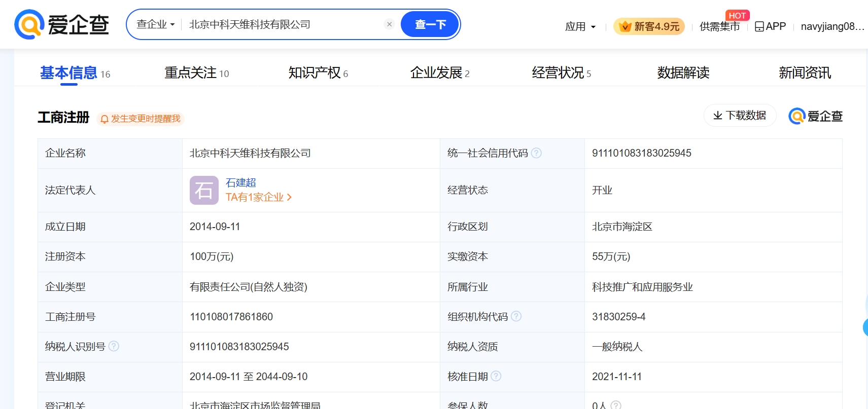Select the organization code 31830259-4
This screenshot has width=868, height=409.
point(619,317)
